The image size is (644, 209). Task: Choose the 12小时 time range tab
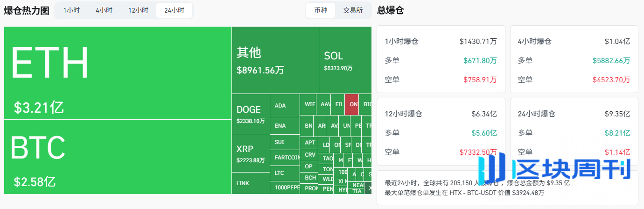tap(138, 10)
